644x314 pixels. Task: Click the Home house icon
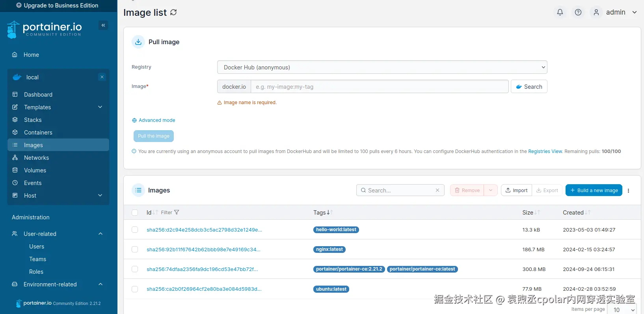pyautogui.click(x=15, y=54)
